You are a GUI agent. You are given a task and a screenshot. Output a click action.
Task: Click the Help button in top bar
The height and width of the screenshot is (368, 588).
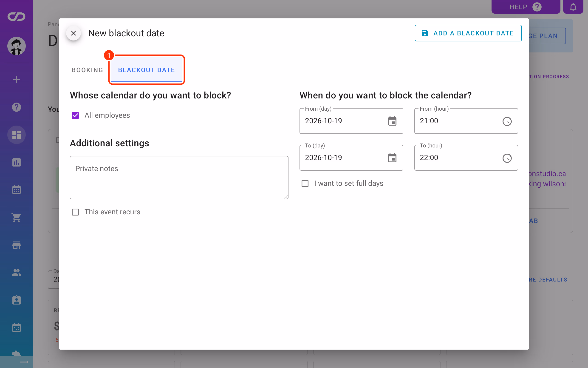pyautogui.click(x=526, y=7)
